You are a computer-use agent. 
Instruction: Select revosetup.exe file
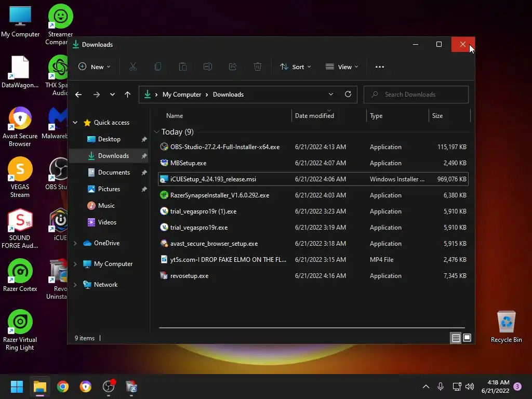coord(313,276)
